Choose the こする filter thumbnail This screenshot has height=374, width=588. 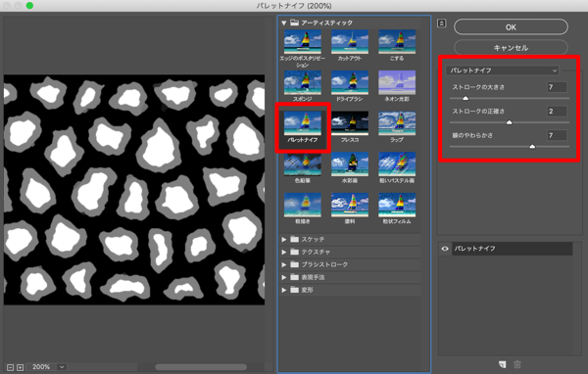coord(397,42)
